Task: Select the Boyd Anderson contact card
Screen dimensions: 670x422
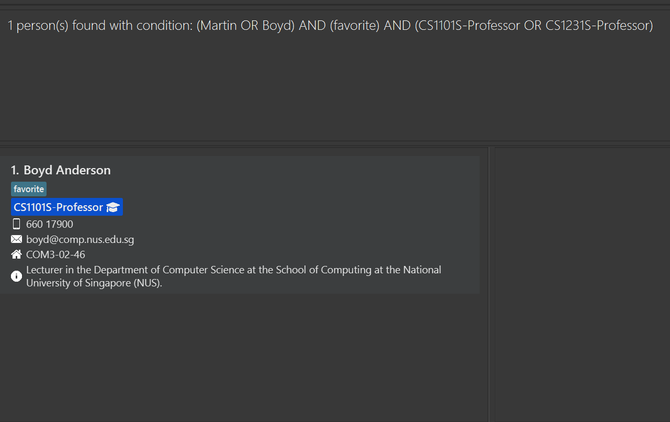Action: tap(240, 225)
